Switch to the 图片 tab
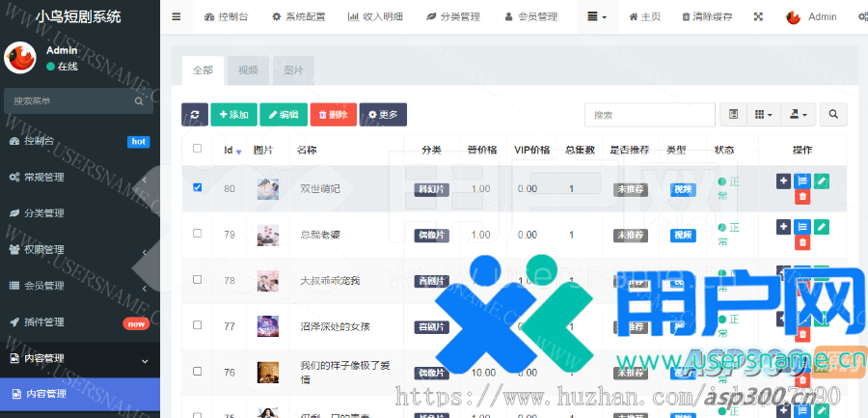The height and width of the screenshot is (418, 868). (x=293, y=70)
